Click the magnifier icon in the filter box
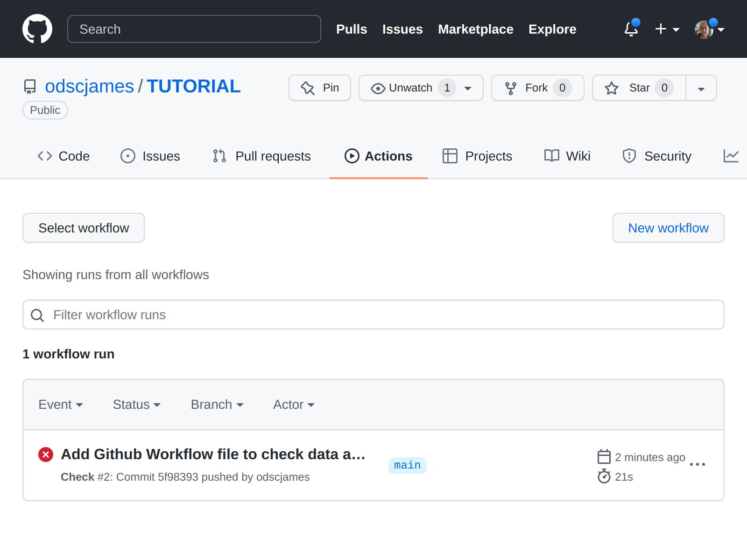This screenshot has height=560, width=747. click(37, 315)
